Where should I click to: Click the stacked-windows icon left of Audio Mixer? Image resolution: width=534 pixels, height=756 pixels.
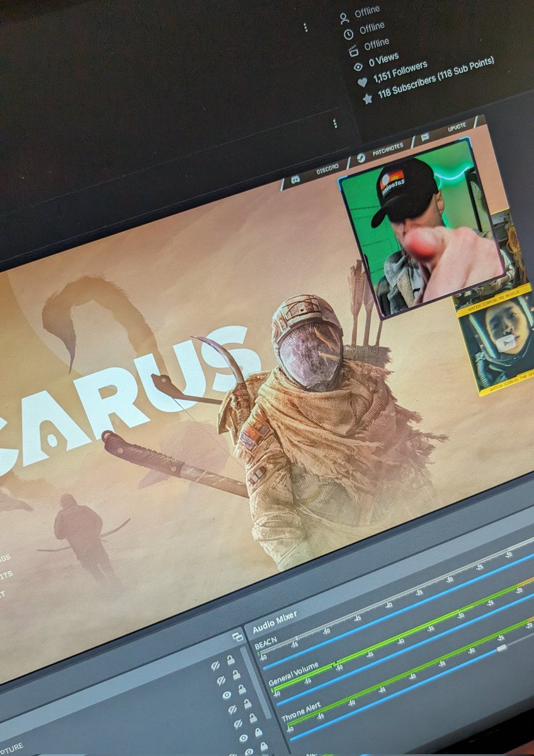[x=237, y=637]
